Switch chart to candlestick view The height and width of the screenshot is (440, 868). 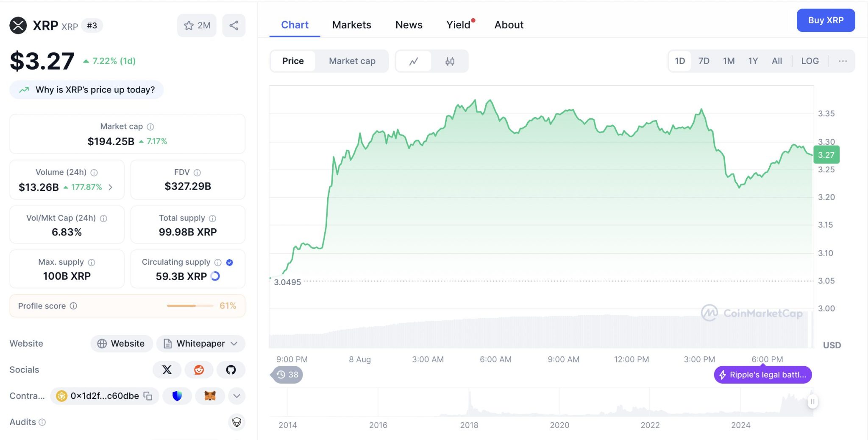point(450,61)
